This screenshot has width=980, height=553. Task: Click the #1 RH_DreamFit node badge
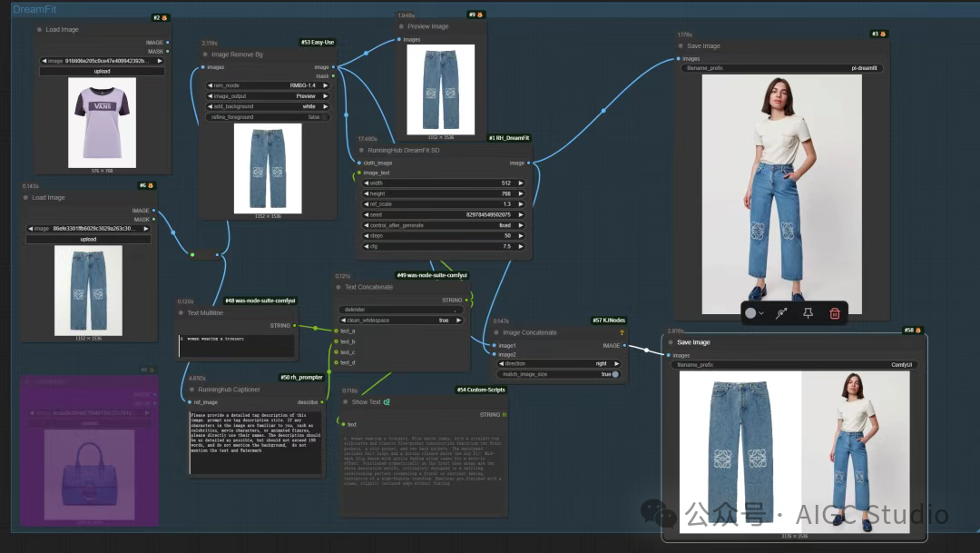point(509,138)
